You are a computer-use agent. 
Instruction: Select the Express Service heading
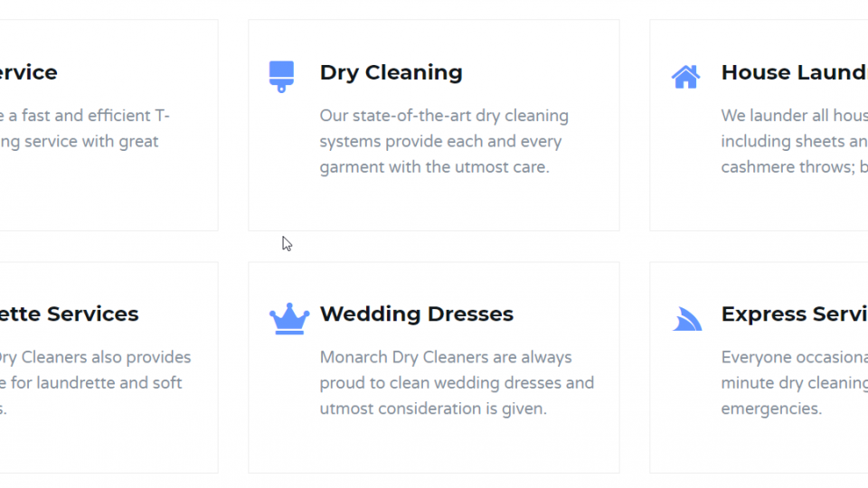point(795,314)
